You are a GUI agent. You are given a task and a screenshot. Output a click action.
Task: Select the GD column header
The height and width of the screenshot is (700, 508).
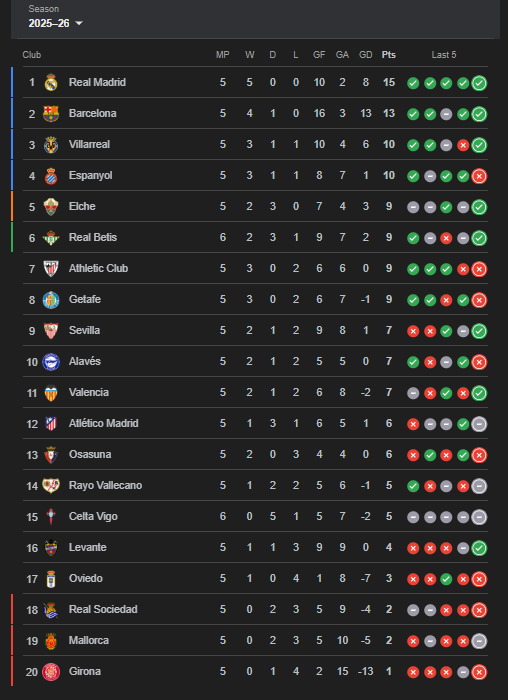coord(366,54)
